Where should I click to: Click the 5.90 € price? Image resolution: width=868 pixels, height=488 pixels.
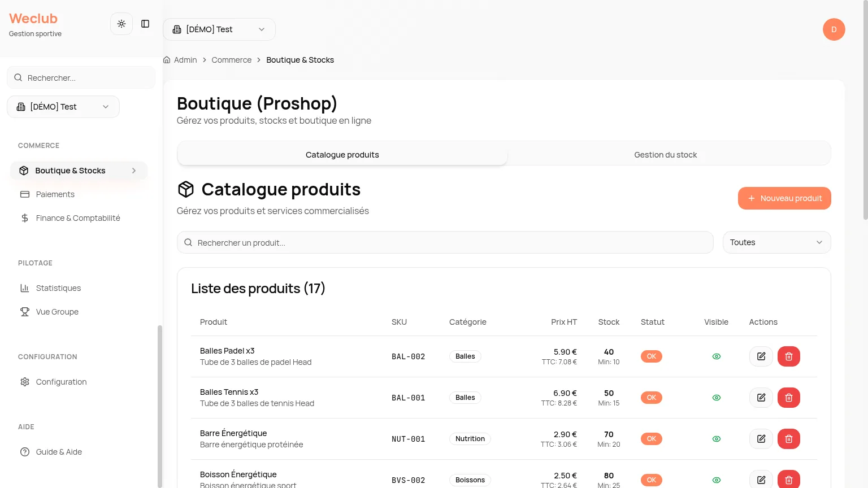[x=565, y=352]
